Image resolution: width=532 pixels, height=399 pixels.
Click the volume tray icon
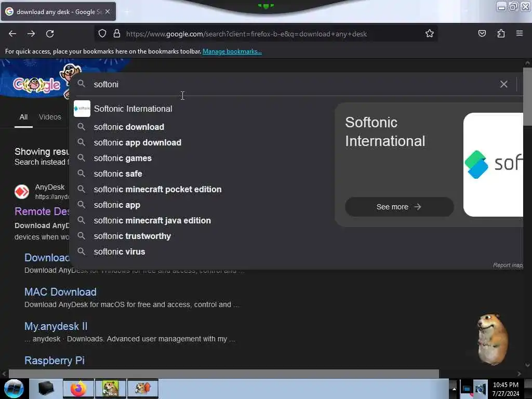click(x=480, y=389)
